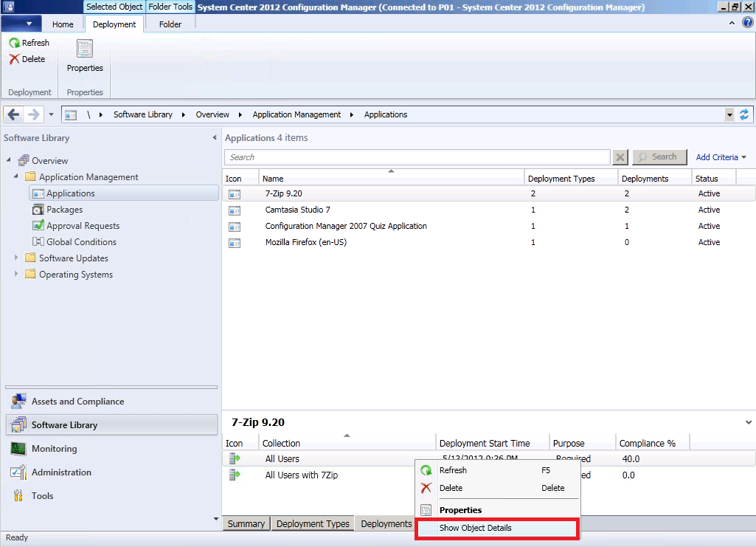Collapse the Overview tree node
Image resolution: width=756 pixels, height=547 pixels.
click(8, 159)
